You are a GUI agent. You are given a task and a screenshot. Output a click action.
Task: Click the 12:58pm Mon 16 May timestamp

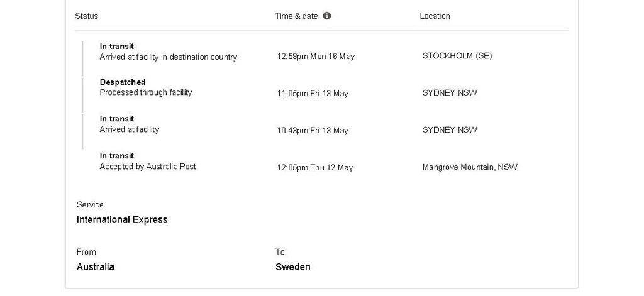pos(316,57)
